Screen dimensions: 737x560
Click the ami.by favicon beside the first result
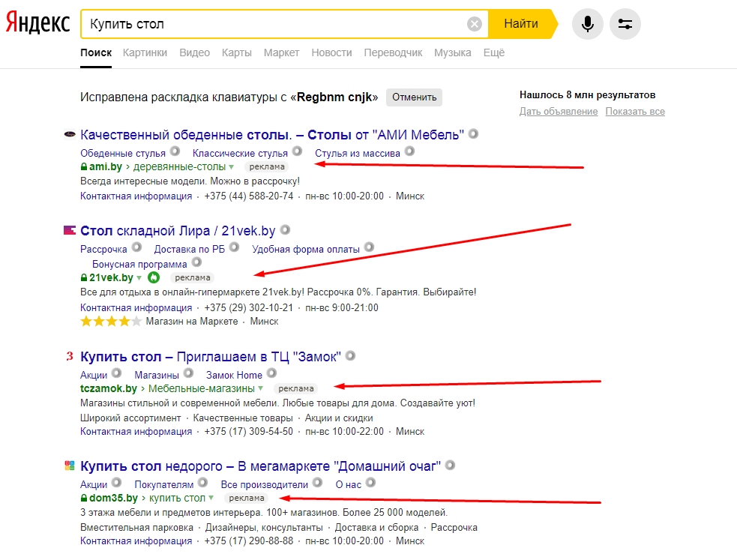pyautogui.click(x=70, y=135)
